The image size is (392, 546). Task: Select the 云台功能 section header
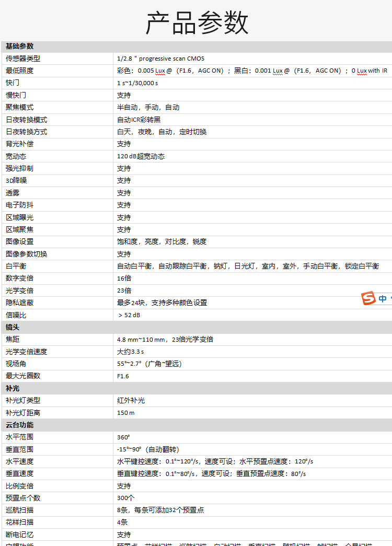pos(19,425)
